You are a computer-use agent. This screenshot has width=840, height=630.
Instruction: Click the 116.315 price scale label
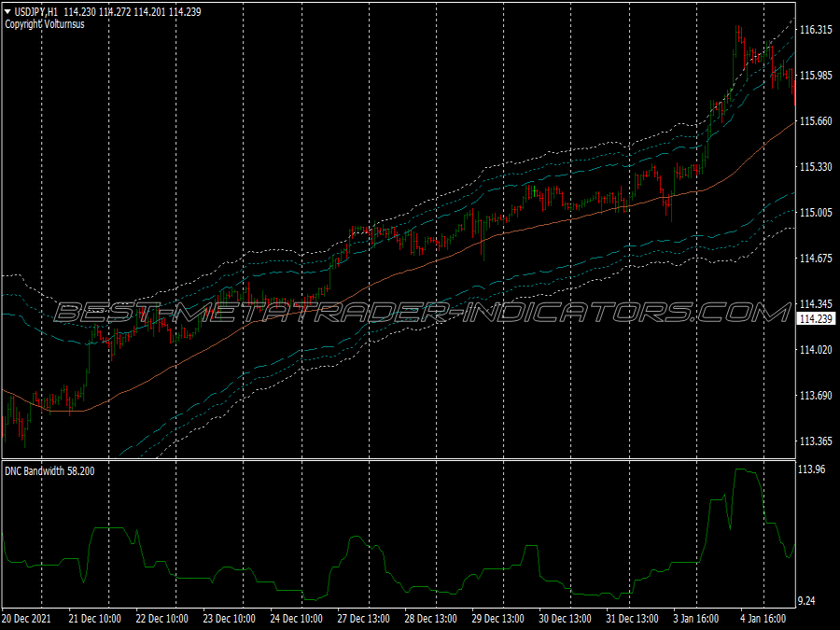coord(816,30)
